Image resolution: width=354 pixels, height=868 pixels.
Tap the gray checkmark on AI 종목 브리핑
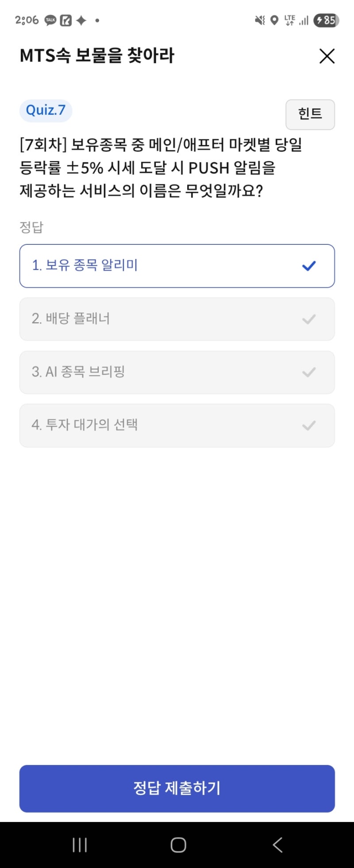coord(309,373)
